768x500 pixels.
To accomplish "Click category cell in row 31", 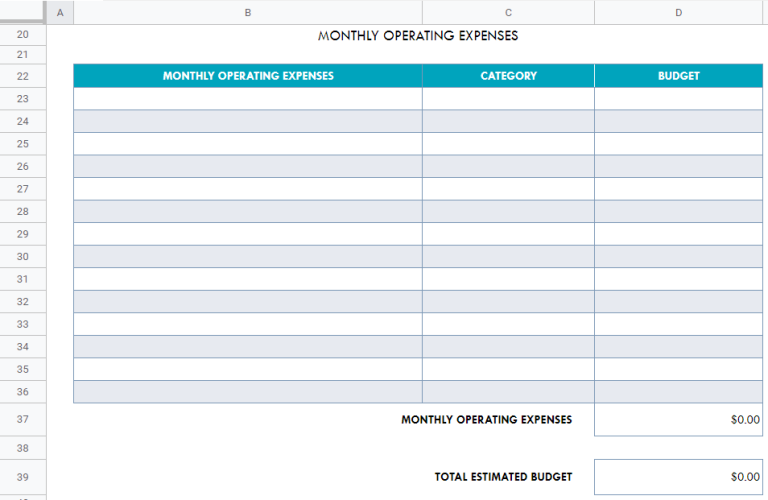I will tap(508, 279).
